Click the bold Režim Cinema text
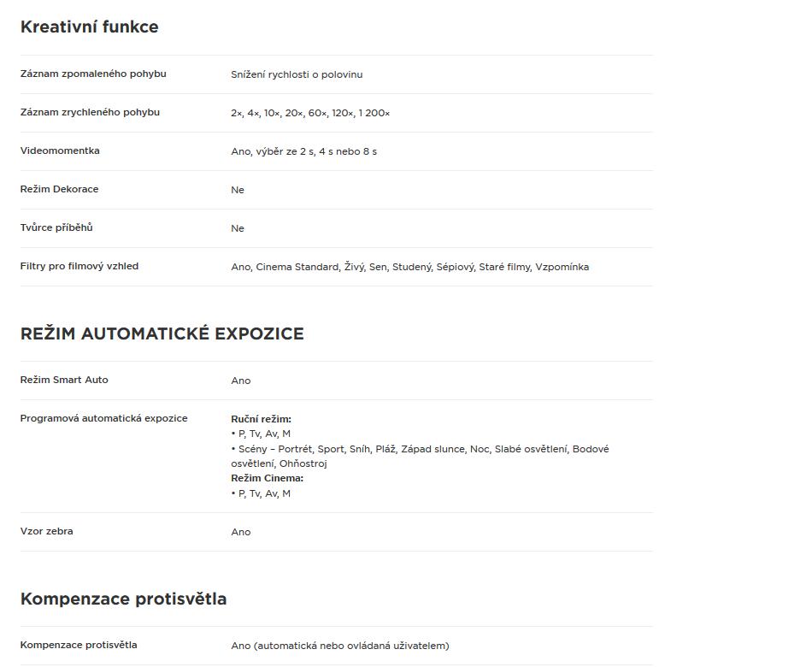 268,478
